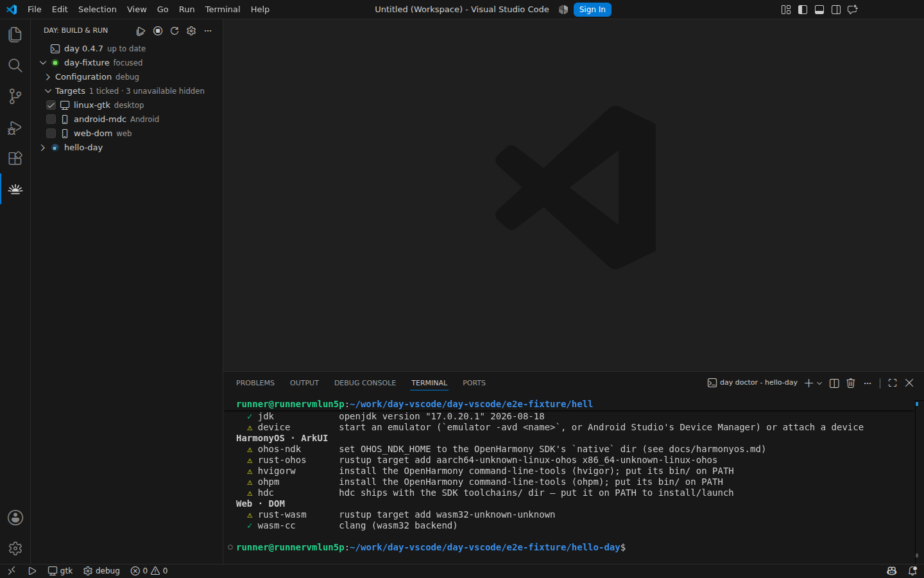The height and width of the screenshot is (578, 924).
Task: Open Run and Debug view
Action: tap(15, 127)
